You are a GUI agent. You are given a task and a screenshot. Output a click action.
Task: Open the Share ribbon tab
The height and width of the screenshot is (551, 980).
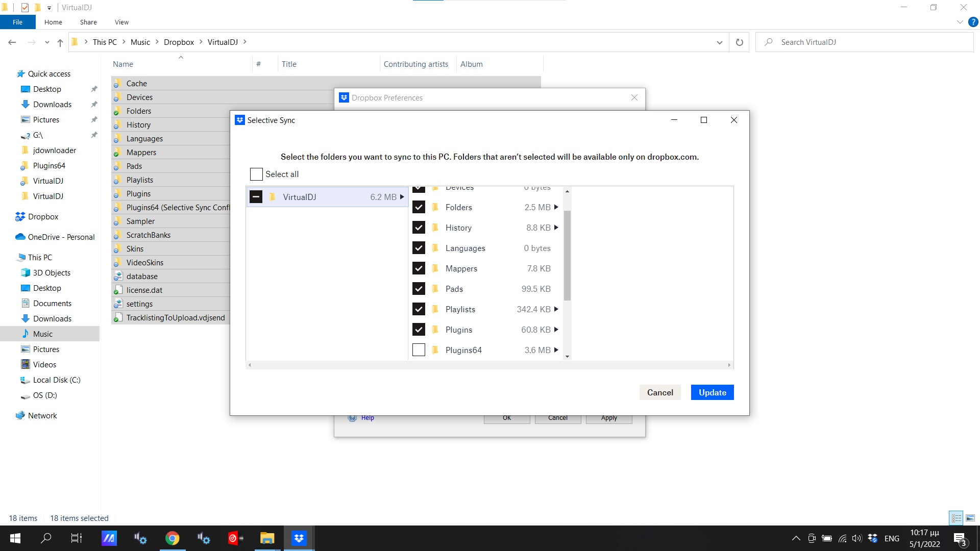[x=88, y=22]
